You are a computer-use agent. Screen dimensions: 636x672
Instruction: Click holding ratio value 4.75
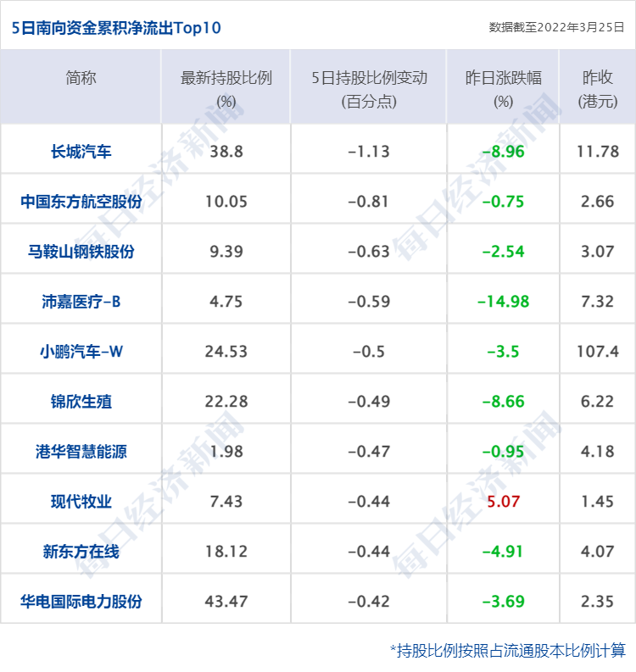coord(226,302)
